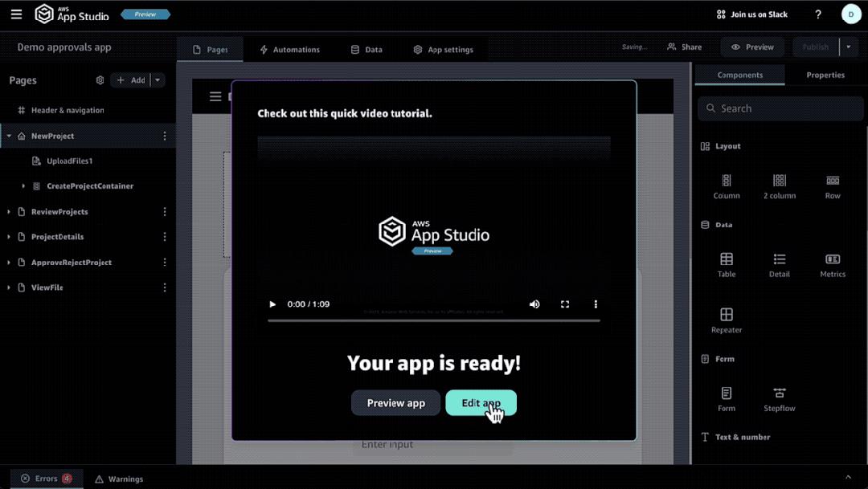The width and height of the screenshot is (868, 489).
Task: Click the Demo approvals app title
Action: point(64,47)
